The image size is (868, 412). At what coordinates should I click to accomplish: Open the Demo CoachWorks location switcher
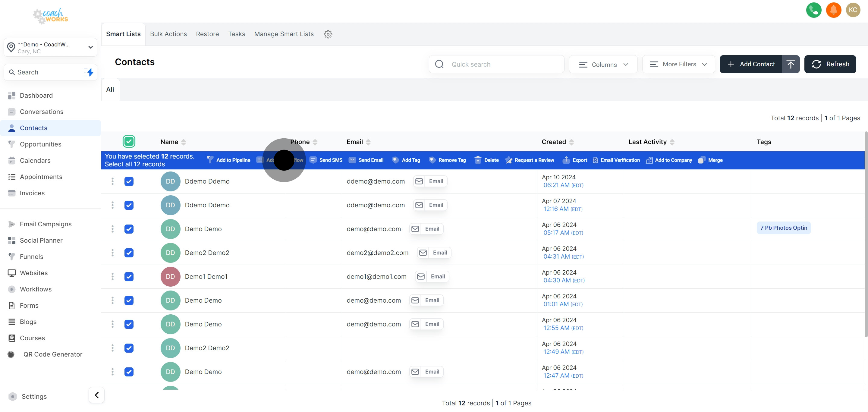coord(51,48)
